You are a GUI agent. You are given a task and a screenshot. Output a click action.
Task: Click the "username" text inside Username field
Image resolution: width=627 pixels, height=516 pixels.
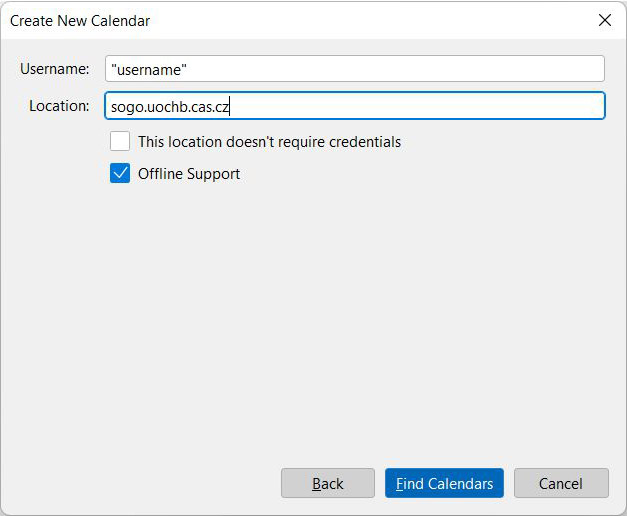click(x=149, y=70)
